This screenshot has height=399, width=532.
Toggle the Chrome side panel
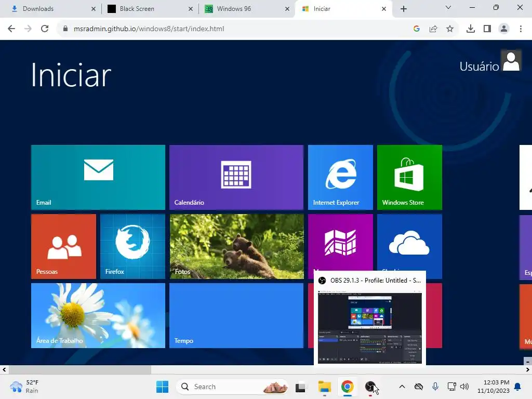click(x=487, y=29)
